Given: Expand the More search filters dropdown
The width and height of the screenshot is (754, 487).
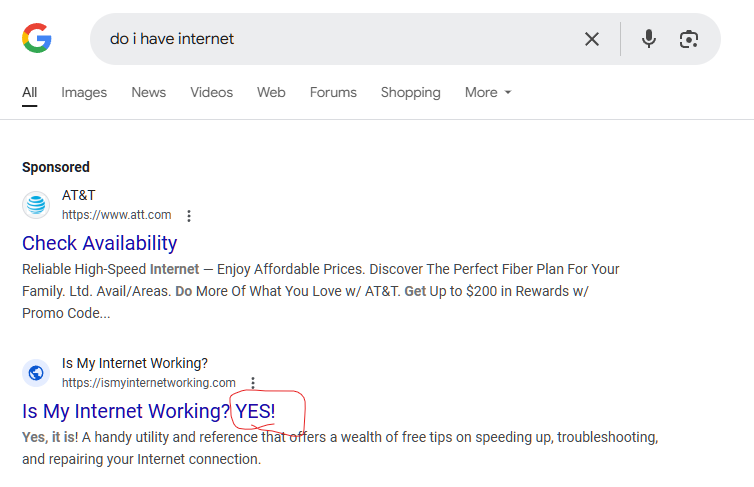Looking at the screenshot, I should click(x=488, y=92).
